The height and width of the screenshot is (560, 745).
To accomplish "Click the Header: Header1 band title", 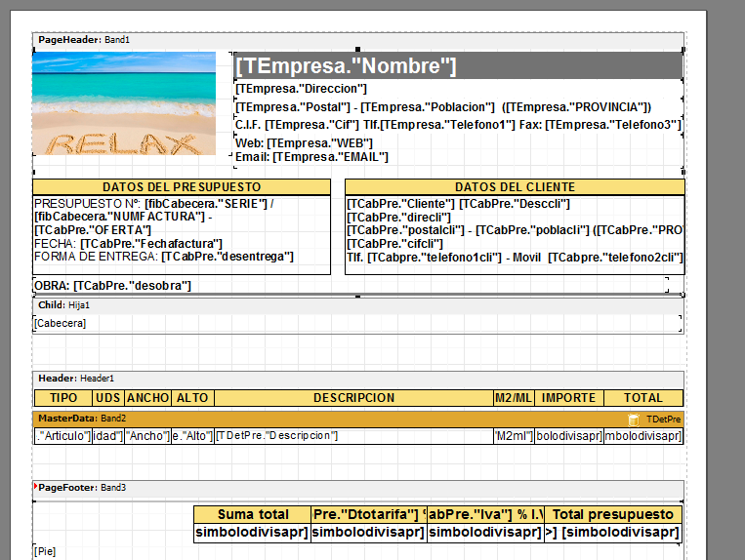I will click(x=76, y=379).
